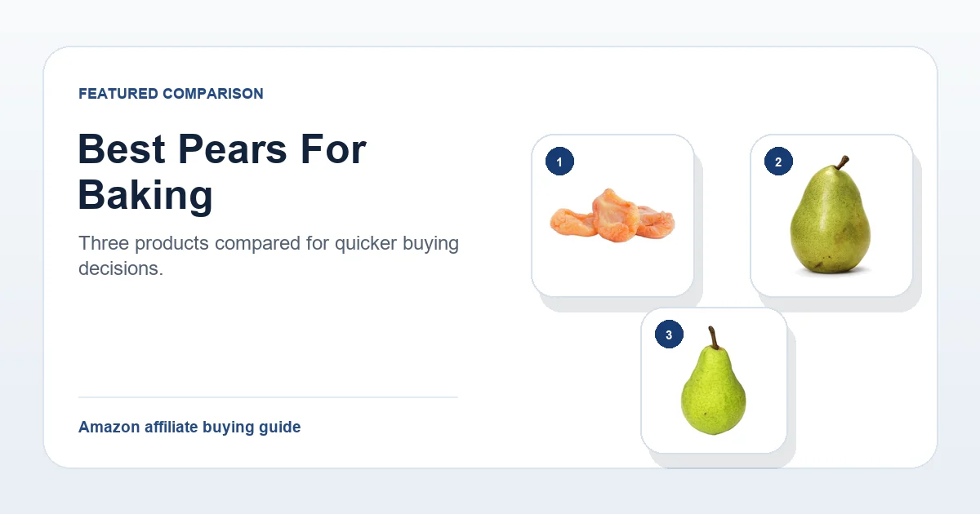
Task: Open the Amazon affiliate buying guide link
Action: pos(189,427)
